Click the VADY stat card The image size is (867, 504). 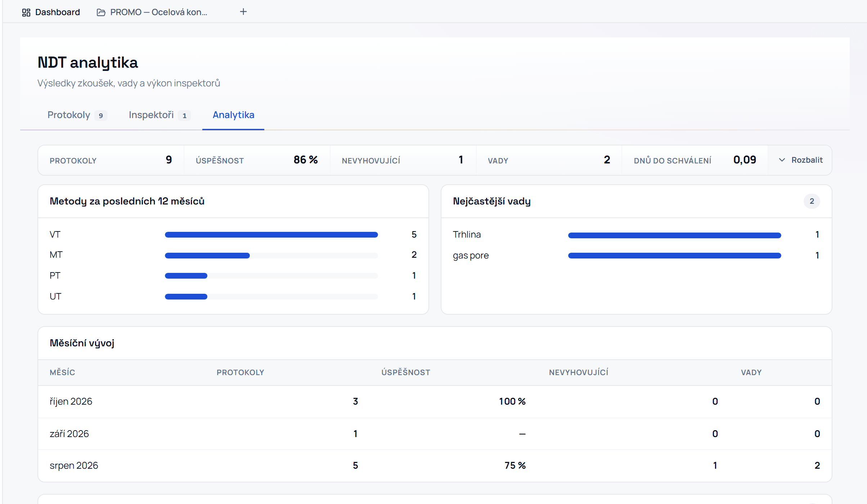point(549,160)
